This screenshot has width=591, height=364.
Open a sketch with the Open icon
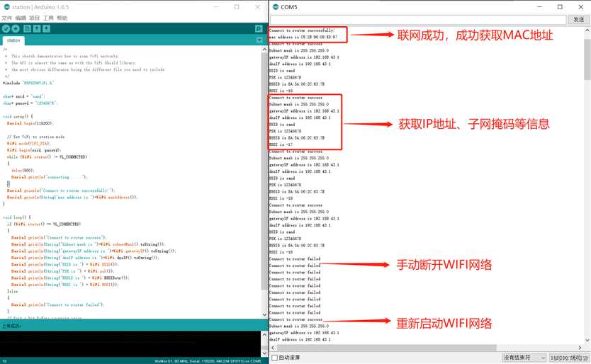point(37,28)
